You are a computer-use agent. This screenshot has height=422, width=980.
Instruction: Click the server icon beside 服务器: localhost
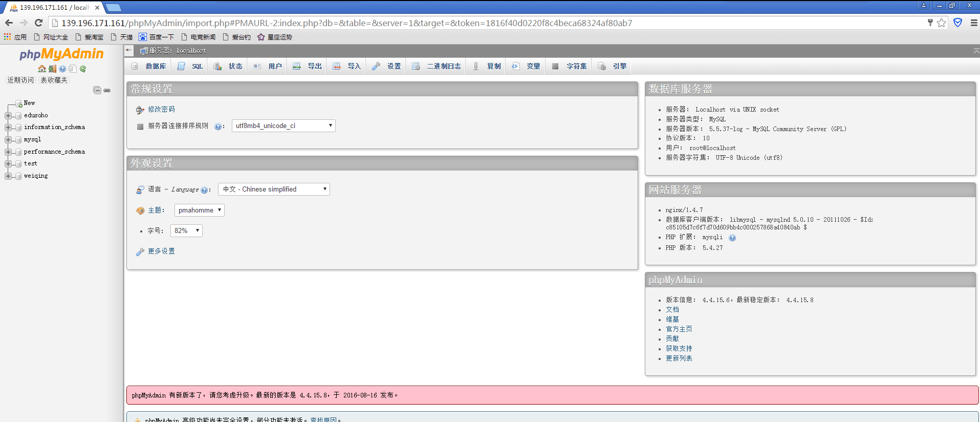click(144, 51)
